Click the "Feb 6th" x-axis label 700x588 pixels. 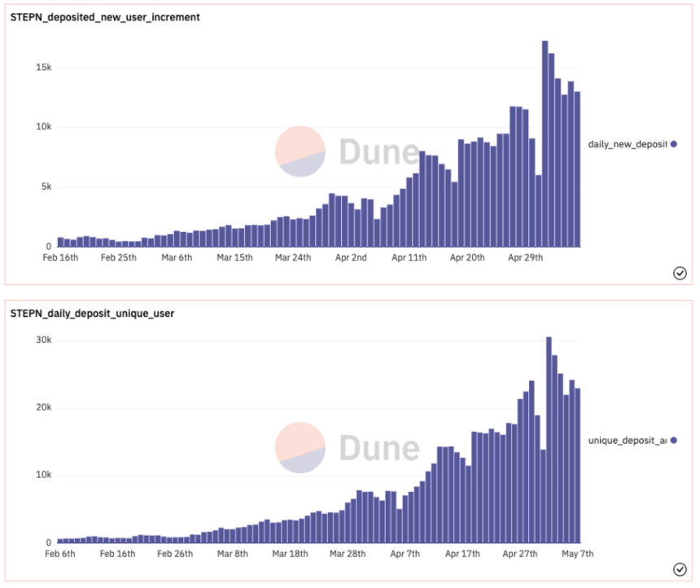(x=59, y=554)
